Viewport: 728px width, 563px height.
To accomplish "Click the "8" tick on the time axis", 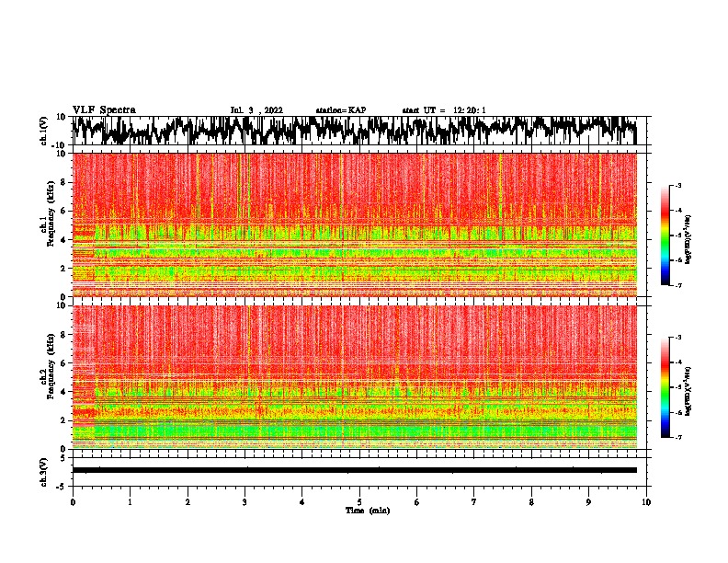I will [531, 502].
